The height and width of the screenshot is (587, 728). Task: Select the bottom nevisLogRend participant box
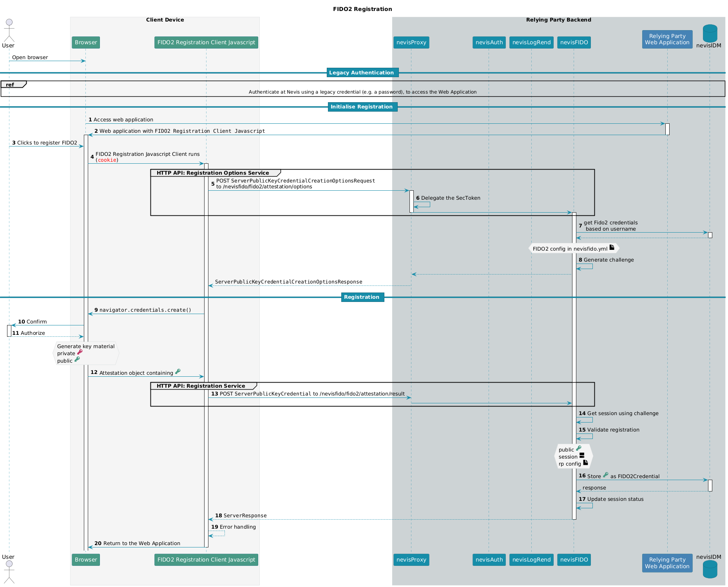click(x=531, y=560)
